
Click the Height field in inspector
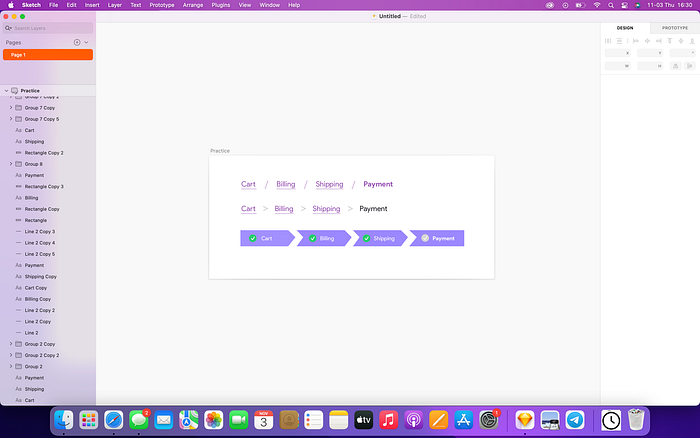(650, 66)
